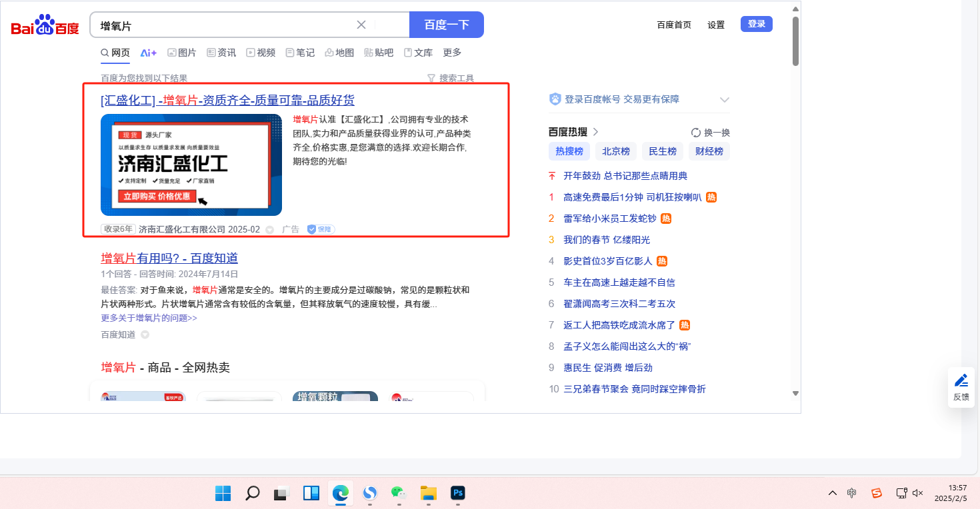Image resolution: width=980 pixels, height=509 pixels.
Task: Open Photoshop from the taskbar
Action: tap(457, 493)
